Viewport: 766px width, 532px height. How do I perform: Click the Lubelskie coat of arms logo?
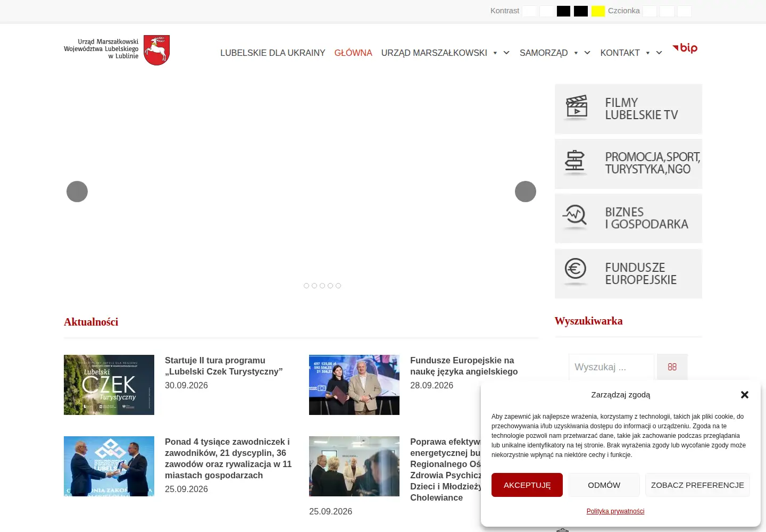point(157,50)
